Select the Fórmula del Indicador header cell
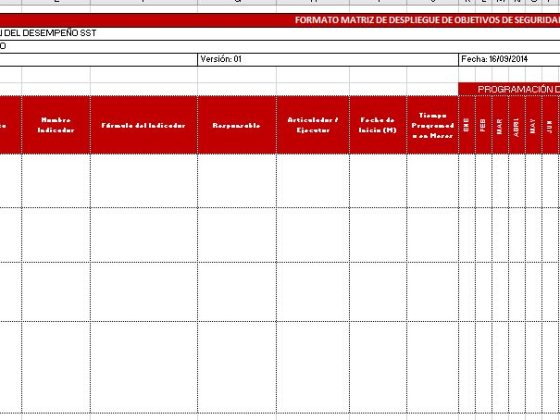 pyautogui.click(x=144, y=125)
